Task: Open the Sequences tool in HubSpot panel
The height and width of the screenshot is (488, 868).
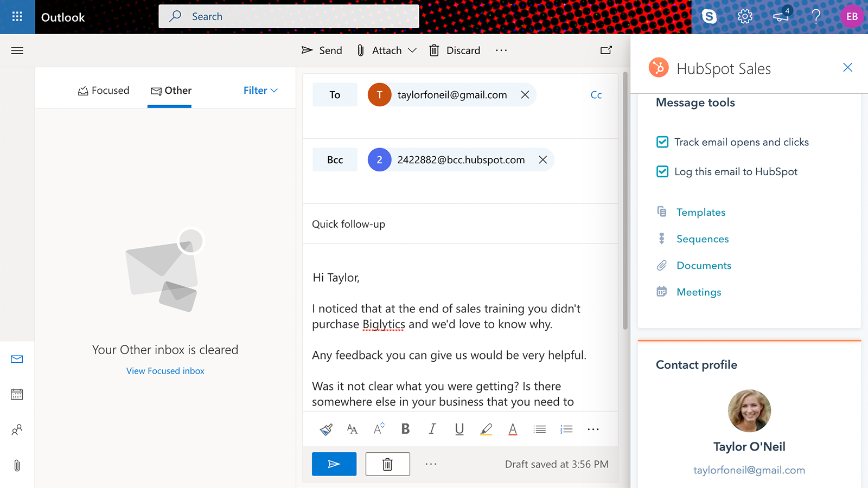Action: point(703,239)
